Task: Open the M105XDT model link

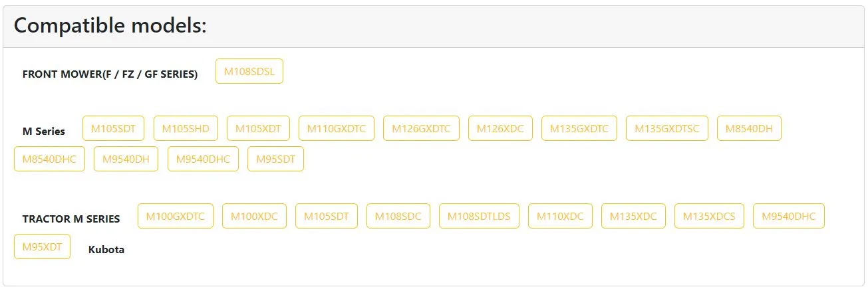Action: coord(258,128)
